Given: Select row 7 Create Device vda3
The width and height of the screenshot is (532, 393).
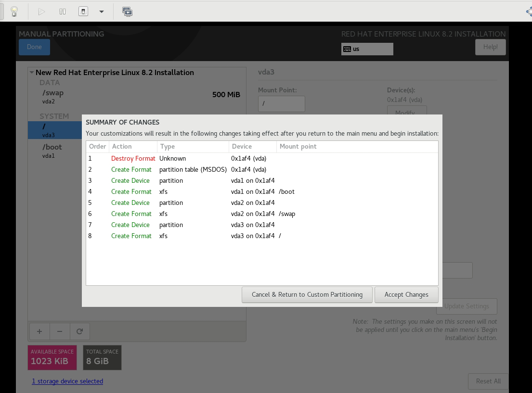Looking at the screenshot, I should click(262, 225).
